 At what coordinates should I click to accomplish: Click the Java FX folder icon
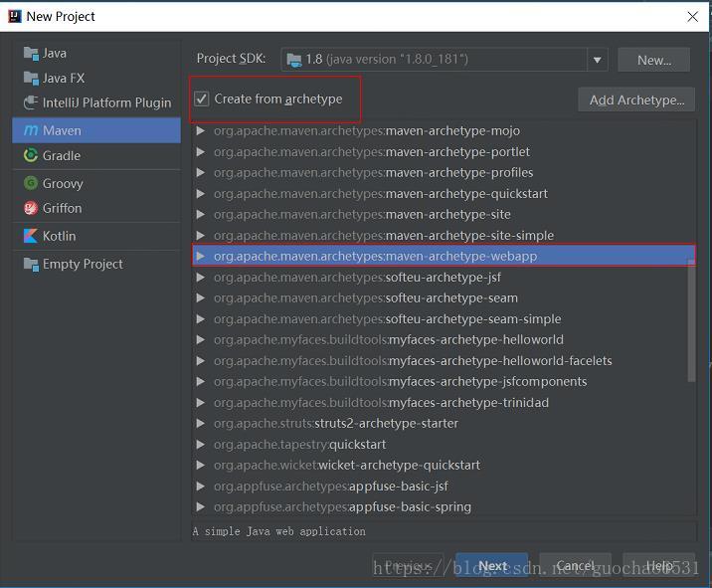click(31, 79)
